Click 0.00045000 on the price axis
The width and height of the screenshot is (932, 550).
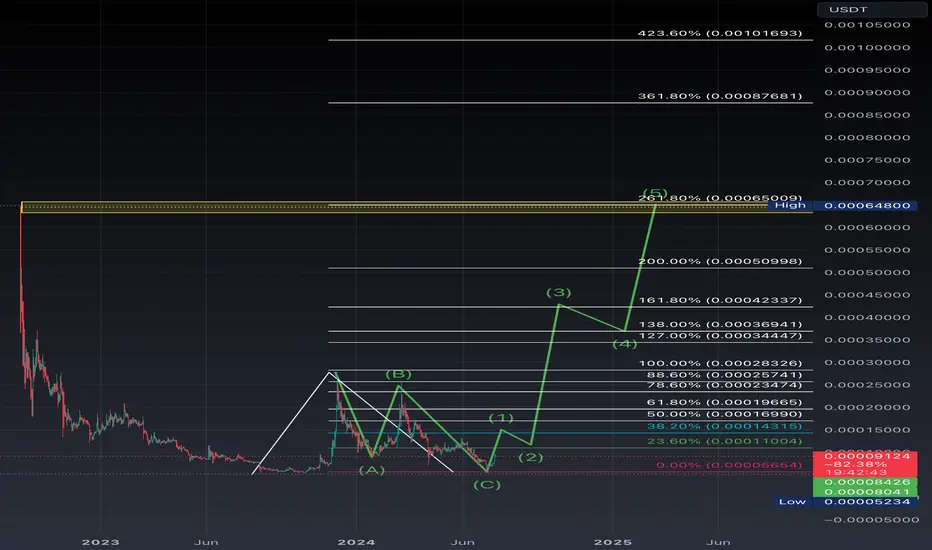(x=867, y=296)
